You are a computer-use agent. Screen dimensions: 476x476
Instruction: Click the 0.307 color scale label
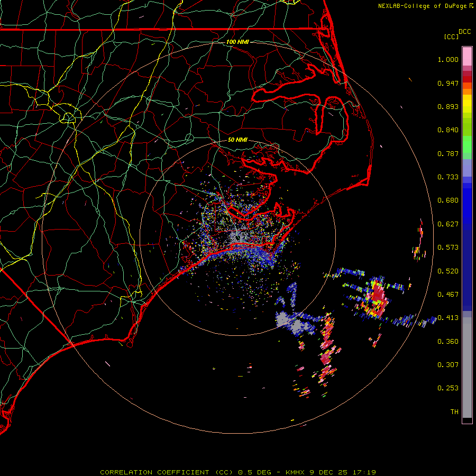pos(448,365)
